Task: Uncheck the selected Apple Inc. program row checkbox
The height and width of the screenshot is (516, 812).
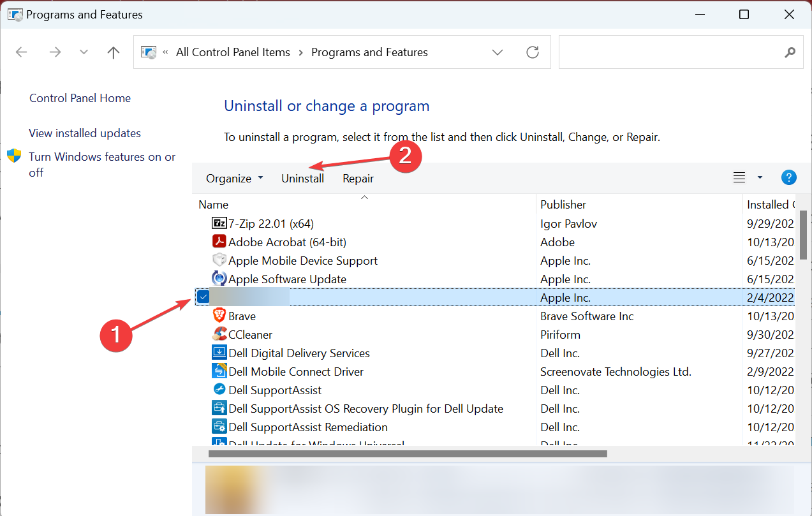Action: 203,297
